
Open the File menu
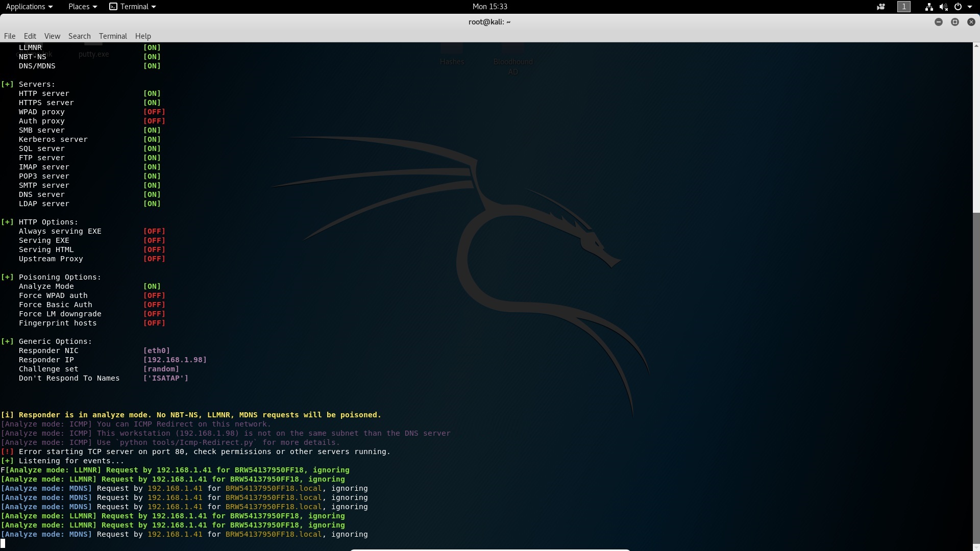[x=10, y=36]
